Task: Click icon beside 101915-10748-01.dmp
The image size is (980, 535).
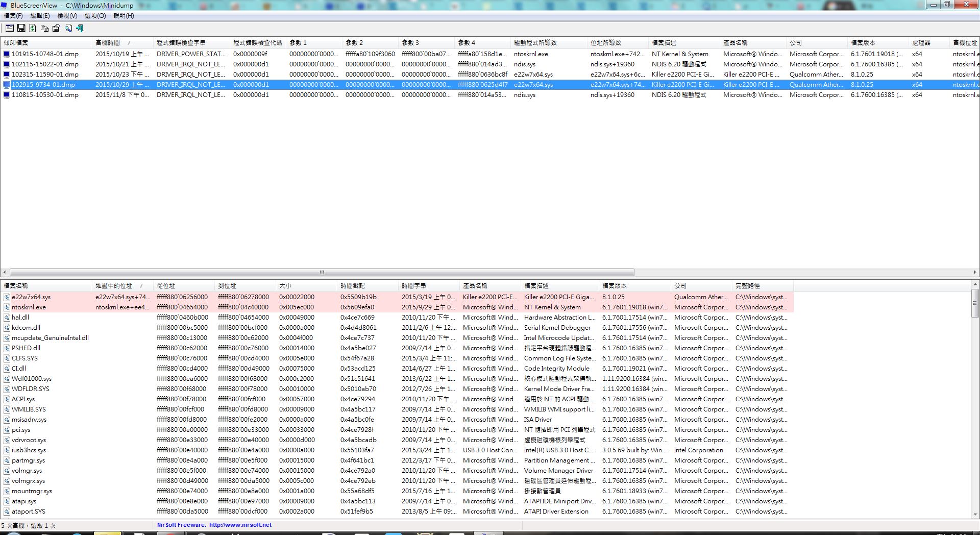Action: [7, 54]
